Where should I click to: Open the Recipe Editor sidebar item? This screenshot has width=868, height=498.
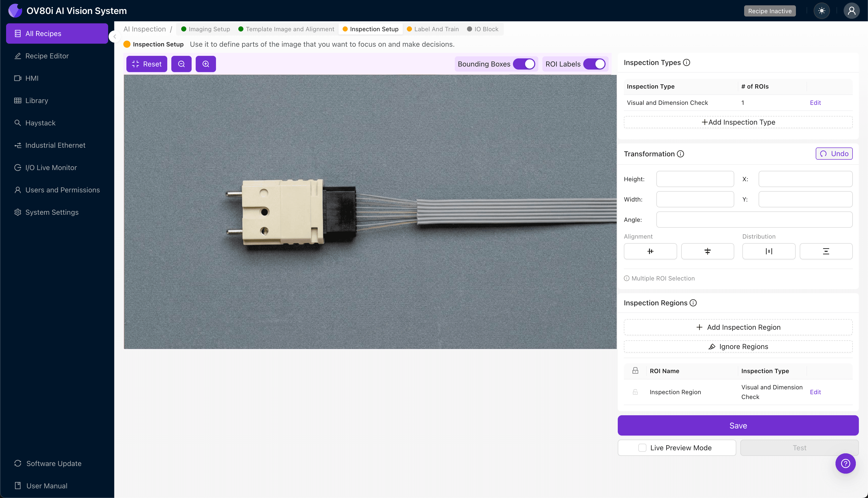[47, 56]
